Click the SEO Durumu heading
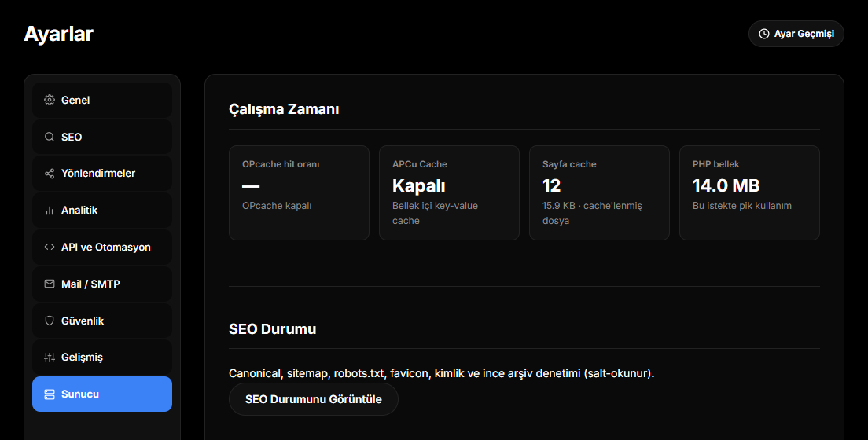 click(272, 328)
